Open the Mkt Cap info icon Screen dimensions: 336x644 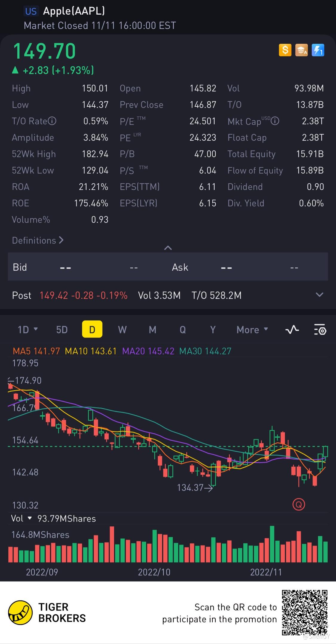pyautogui.click(x=275, y=121)
